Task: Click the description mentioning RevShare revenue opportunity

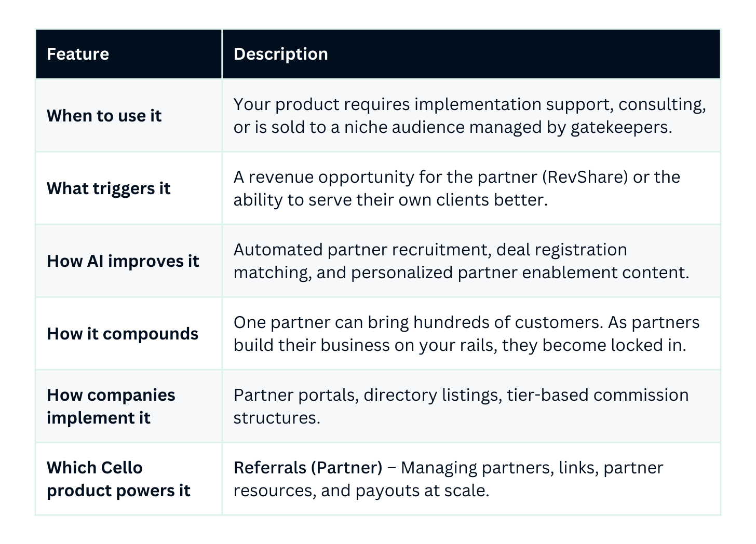Action: click(456, 177)
